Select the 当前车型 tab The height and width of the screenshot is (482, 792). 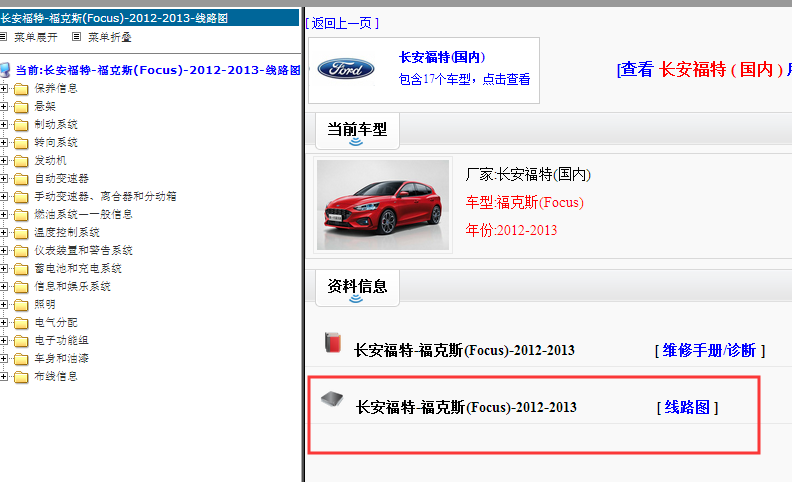[x=357, y=131]
